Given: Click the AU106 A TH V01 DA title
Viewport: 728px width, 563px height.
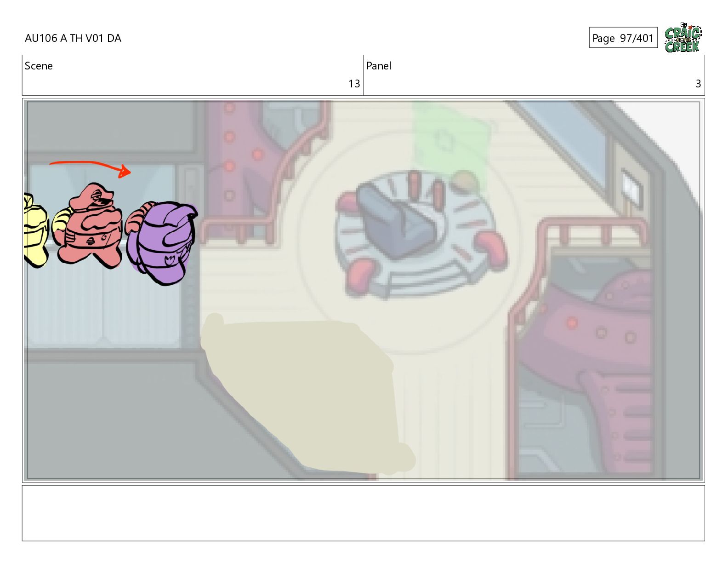Looking at the screenshot, I should [73, 38].
